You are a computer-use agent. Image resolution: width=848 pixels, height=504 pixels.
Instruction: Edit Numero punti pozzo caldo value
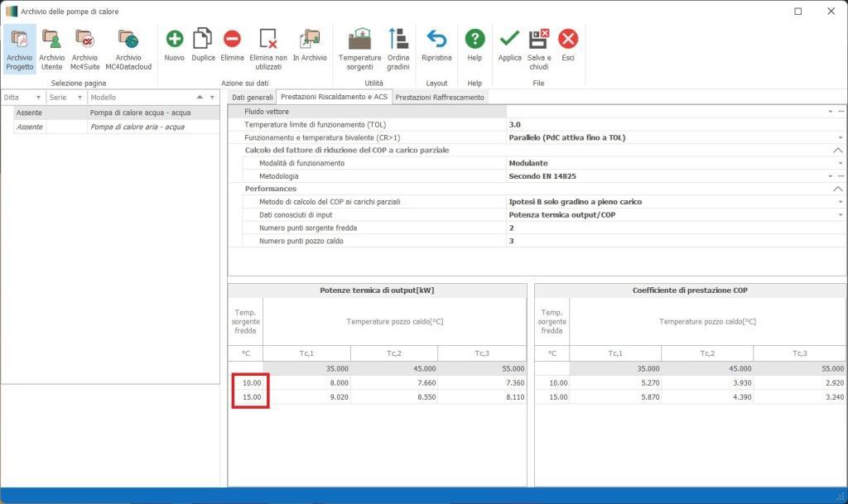676,241
